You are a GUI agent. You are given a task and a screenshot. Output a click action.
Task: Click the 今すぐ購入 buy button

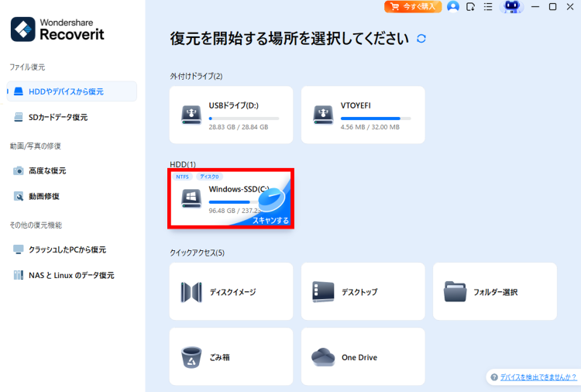[413, 7]
